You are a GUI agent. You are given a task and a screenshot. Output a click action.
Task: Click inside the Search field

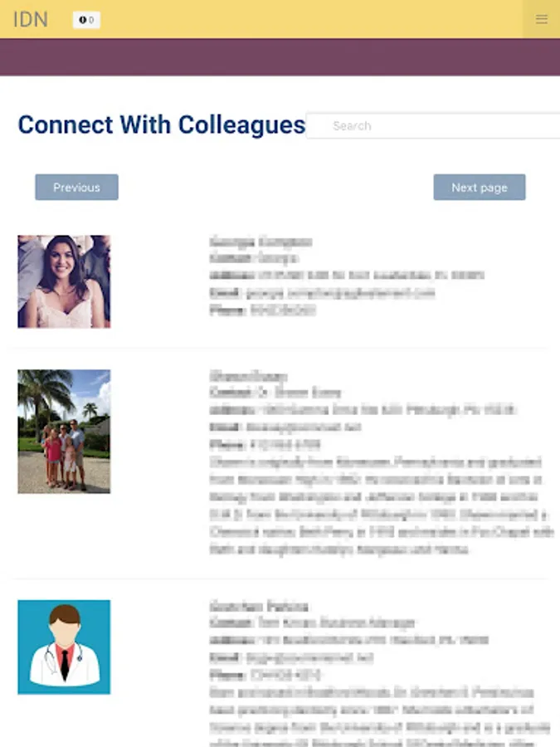433,126
